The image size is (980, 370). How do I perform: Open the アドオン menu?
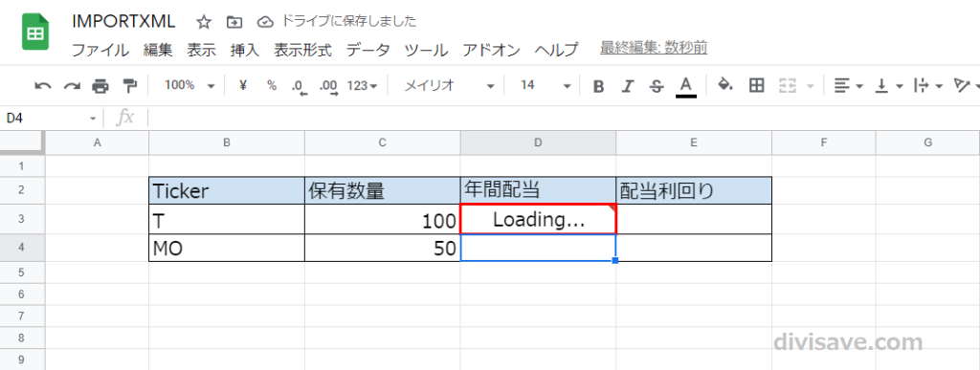pyautogui.click(x=491, y=50)
